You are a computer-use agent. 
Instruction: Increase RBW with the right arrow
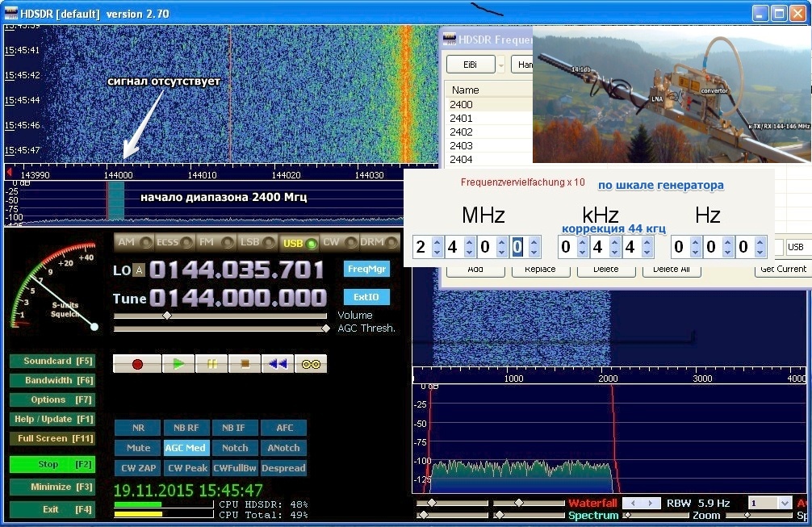pos(651,503)
